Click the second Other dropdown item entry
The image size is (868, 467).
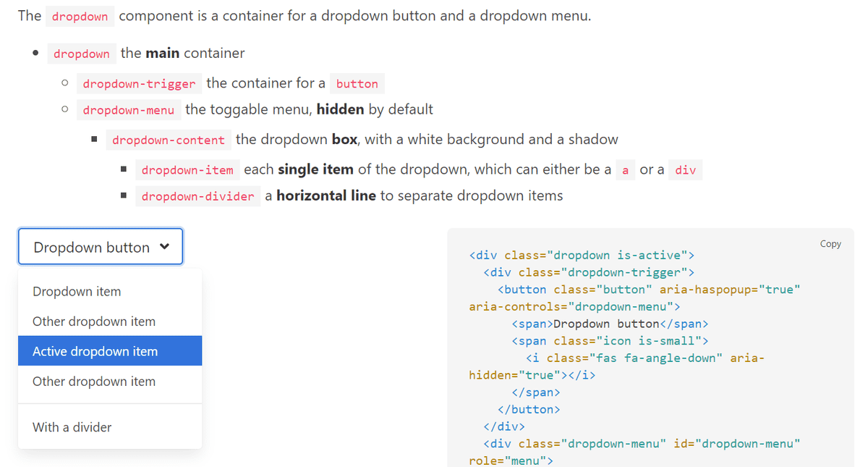(93, 381)
